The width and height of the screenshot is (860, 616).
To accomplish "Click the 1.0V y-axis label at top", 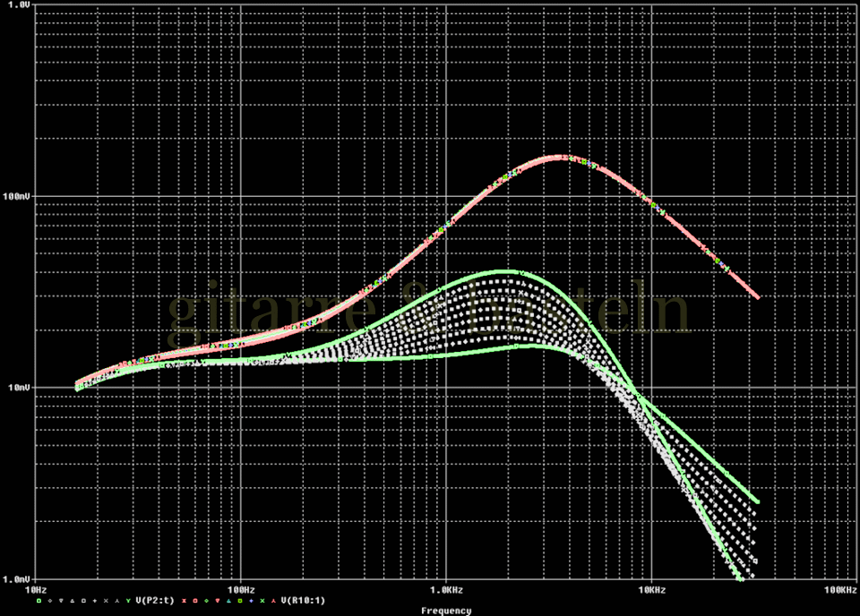I will tap(17, 4).
